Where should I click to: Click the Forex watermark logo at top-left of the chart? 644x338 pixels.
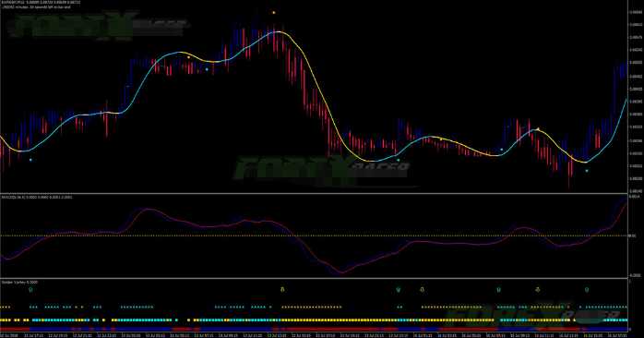[99, 26]
